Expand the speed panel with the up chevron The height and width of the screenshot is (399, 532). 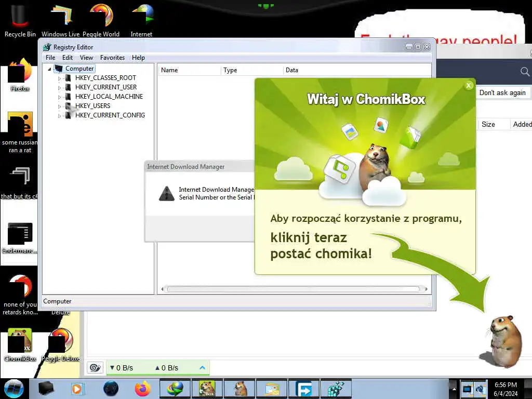tap(202, 368)
